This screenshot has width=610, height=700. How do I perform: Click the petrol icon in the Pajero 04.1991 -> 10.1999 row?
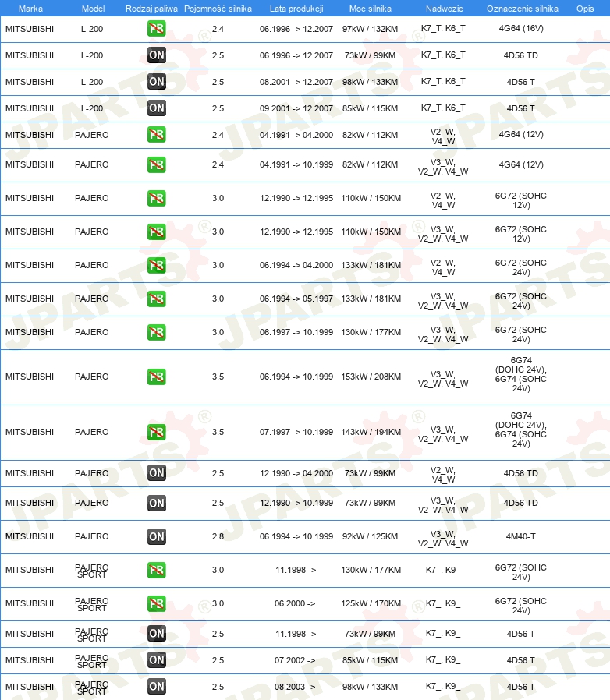157,164
